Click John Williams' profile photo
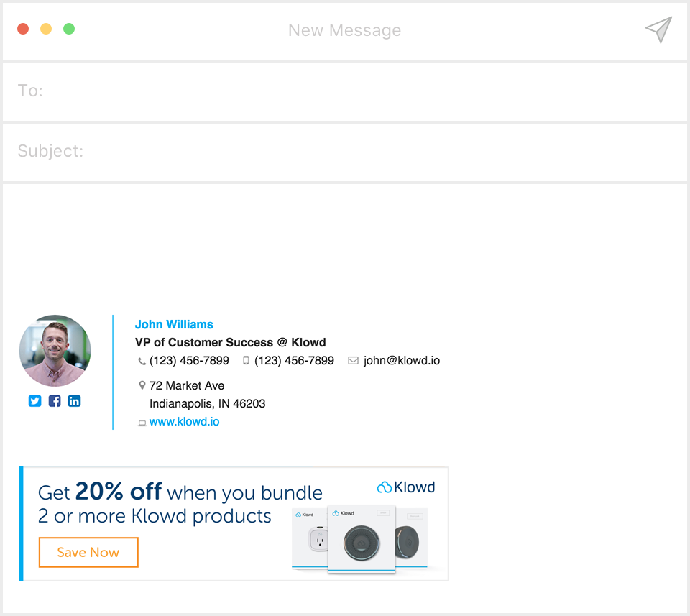 tap(55, 351)
